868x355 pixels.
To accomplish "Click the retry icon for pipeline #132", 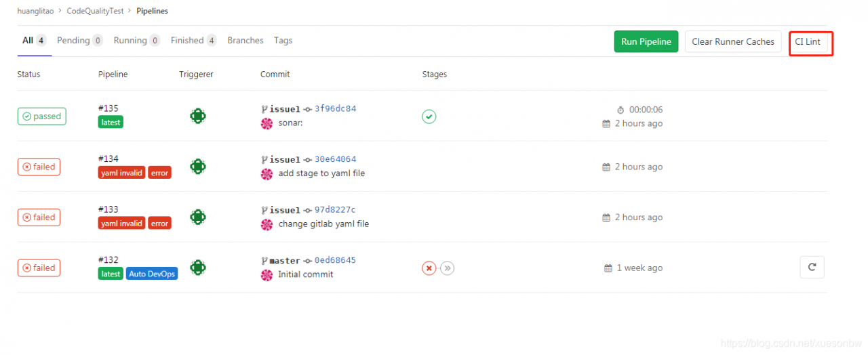I will 812,268.
